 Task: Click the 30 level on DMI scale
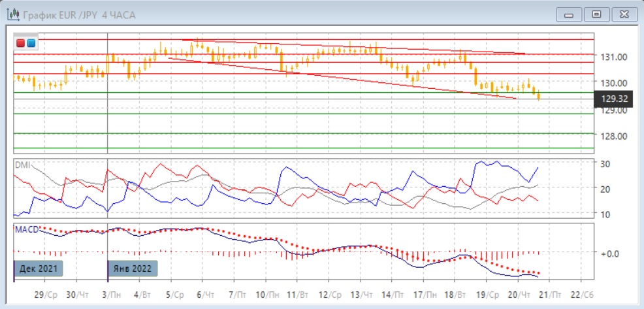pyautogui.click(x=605, y=163)
